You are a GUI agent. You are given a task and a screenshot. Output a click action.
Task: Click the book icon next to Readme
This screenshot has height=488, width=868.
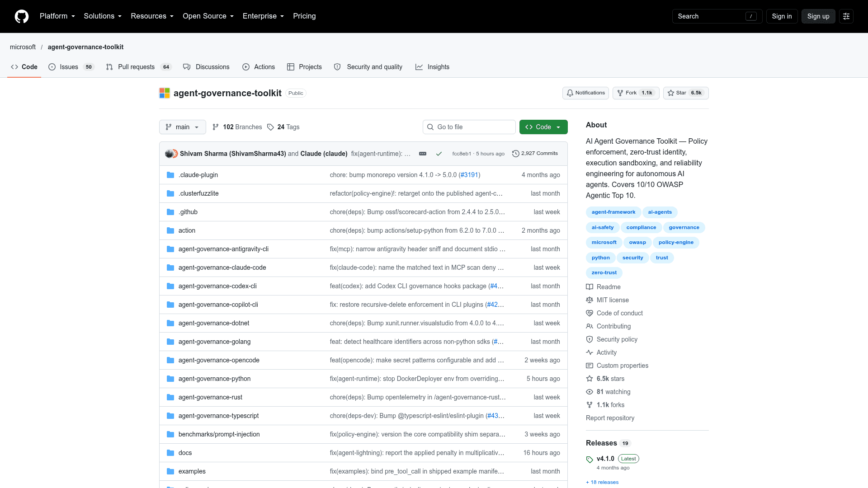(x=590, y=287)
